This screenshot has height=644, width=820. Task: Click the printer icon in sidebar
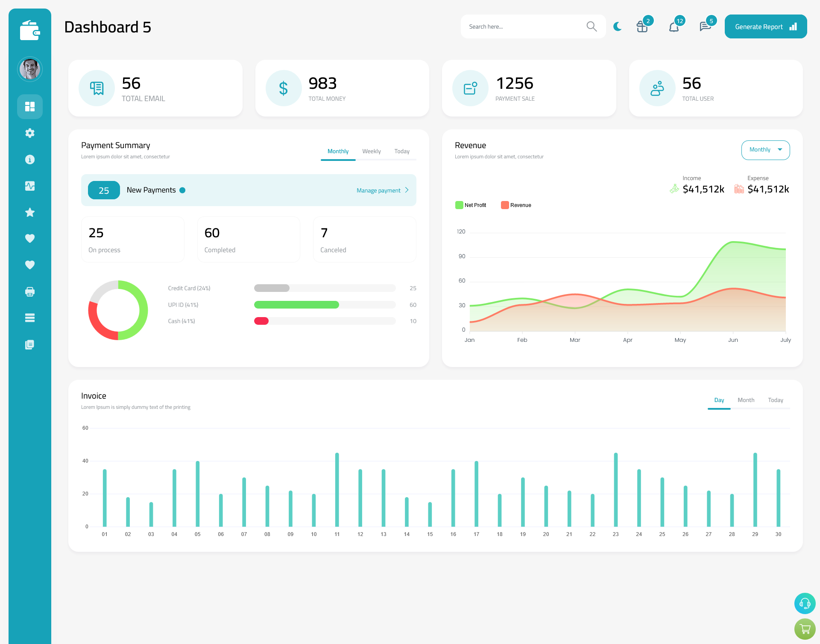[30, 291]
